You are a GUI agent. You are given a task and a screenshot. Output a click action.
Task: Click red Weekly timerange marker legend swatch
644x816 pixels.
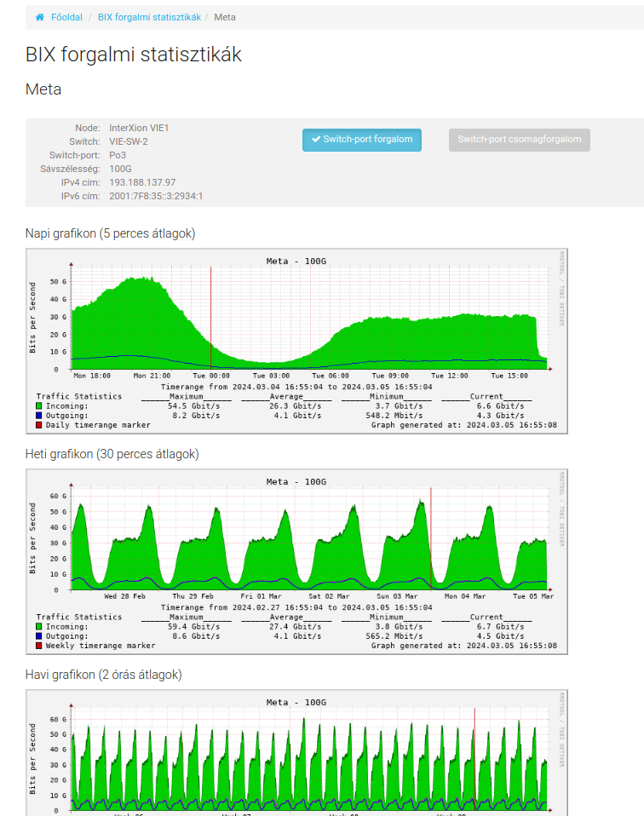click(39, 645)
